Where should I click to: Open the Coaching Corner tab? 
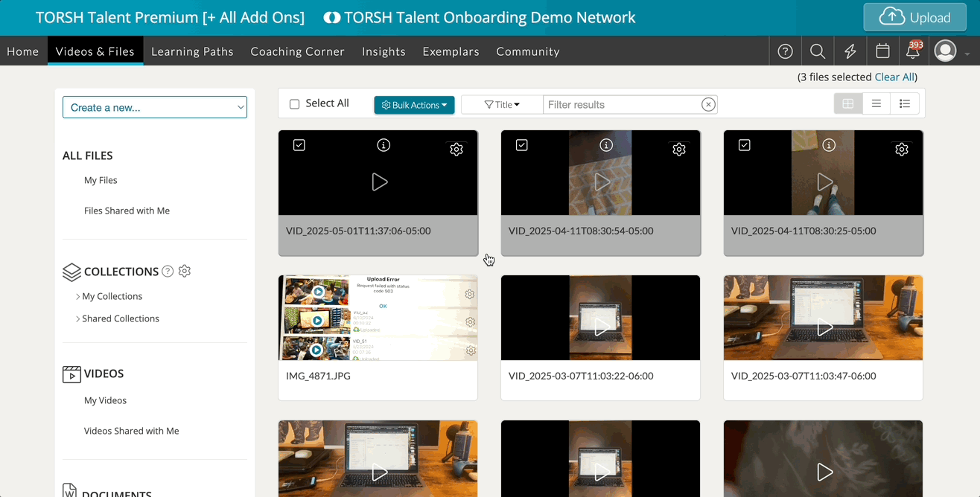click(297, 51)
